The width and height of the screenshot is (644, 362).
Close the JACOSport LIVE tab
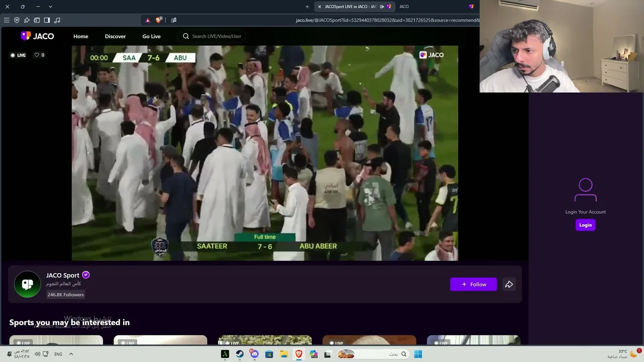319,7
